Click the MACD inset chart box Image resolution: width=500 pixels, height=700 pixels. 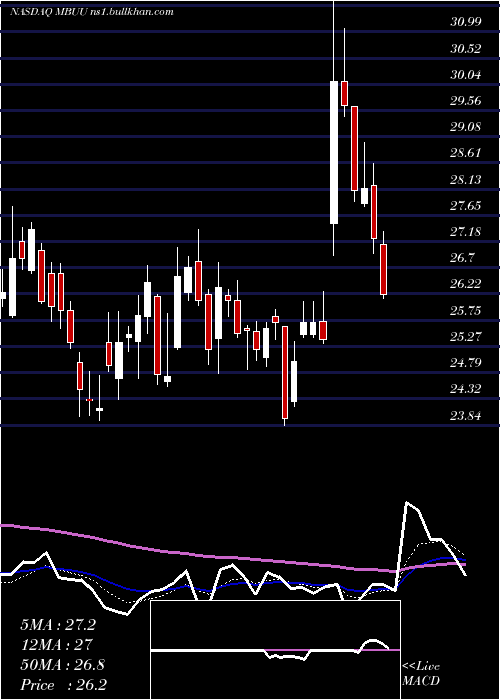tap(275, 650)
